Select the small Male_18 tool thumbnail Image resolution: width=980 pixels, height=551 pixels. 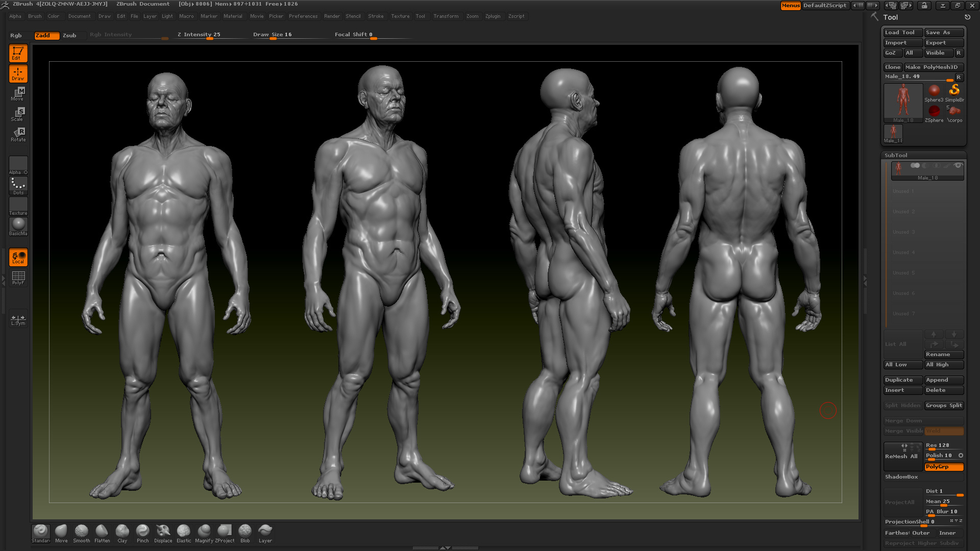click(893, 134)
